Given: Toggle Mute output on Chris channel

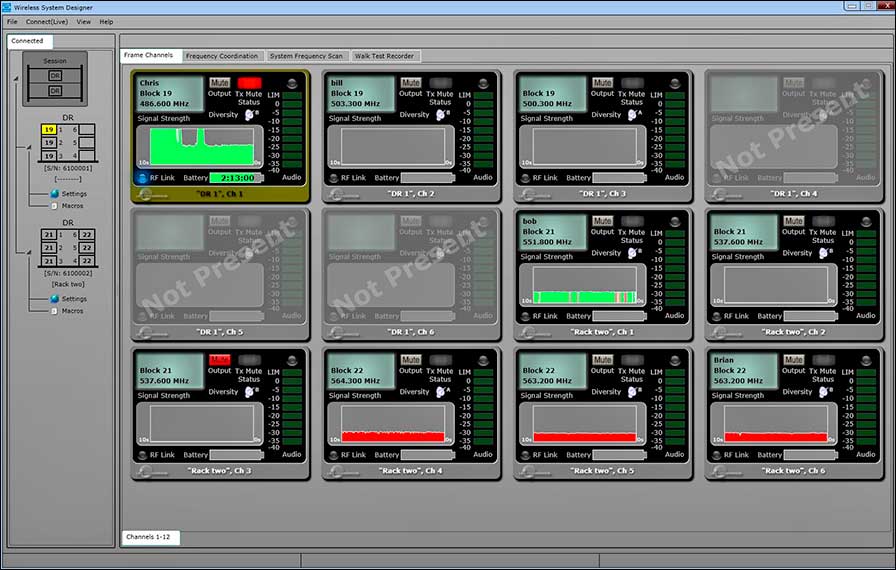Looking at the screenshot, I should [x=219, y=83].
